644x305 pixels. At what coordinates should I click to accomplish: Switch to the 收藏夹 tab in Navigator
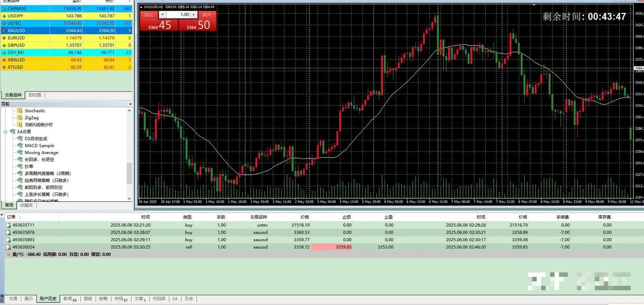point(25,205)
